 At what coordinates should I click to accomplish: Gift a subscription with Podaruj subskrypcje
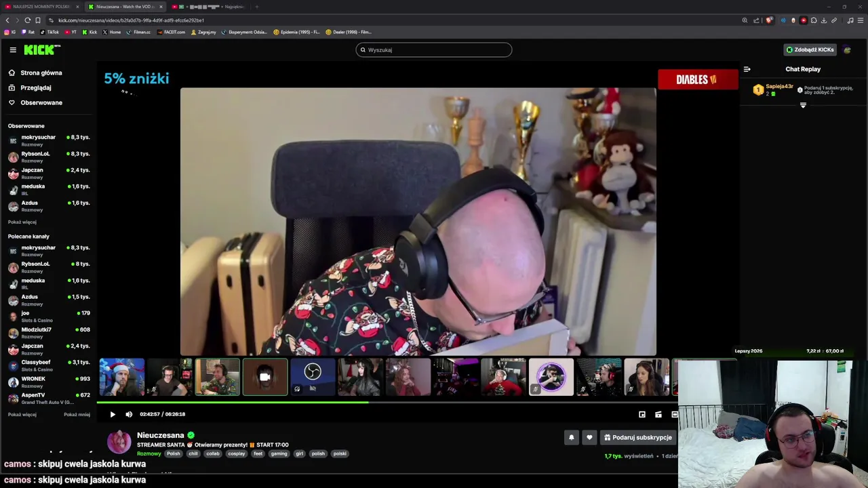(x=638, y=437)
